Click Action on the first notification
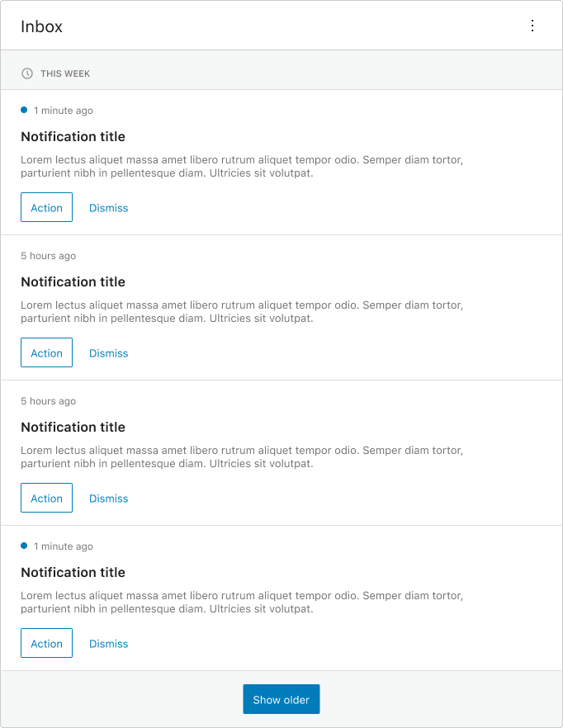The image size is (563, 728). (46, 207)
